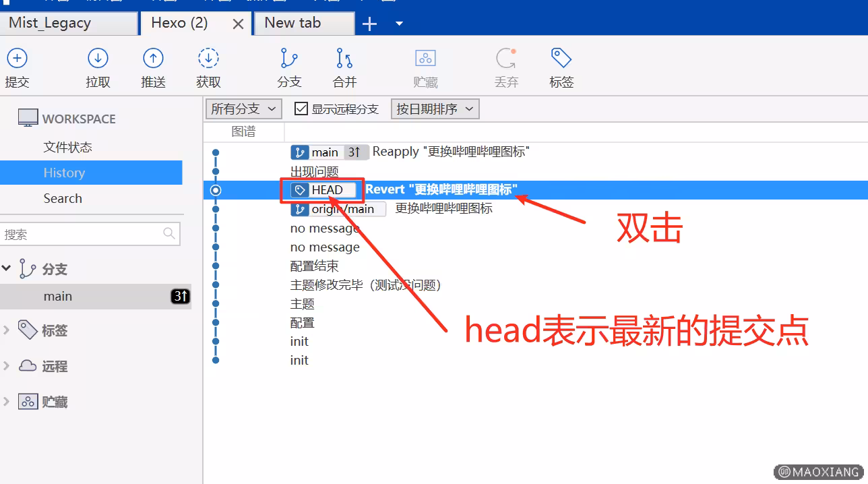
Task: Collapse the 分支 section in sidebar
Action: 7,268
